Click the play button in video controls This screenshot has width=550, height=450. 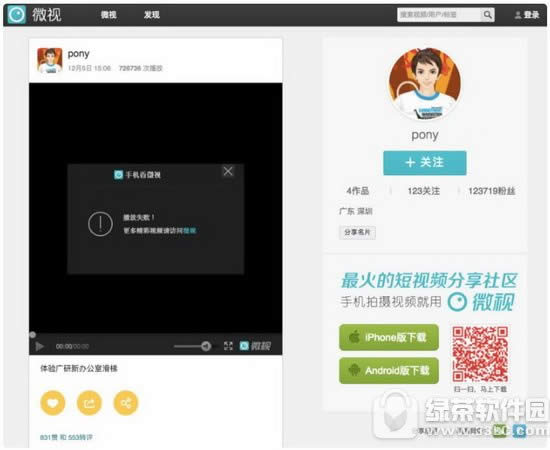pos(39,347)
